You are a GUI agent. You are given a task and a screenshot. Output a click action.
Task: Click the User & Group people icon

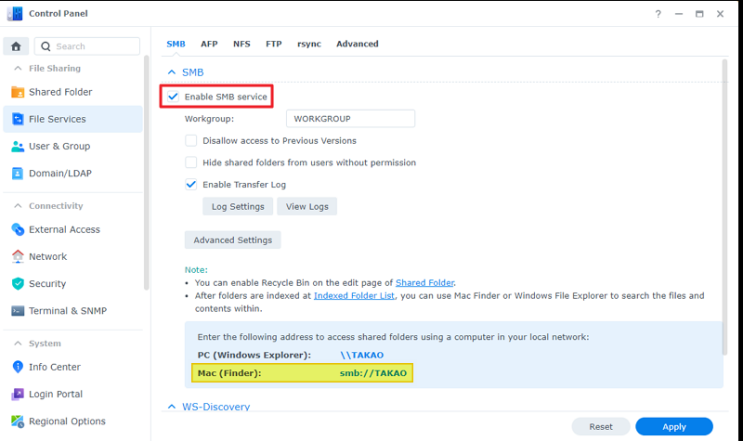(18, 146)
